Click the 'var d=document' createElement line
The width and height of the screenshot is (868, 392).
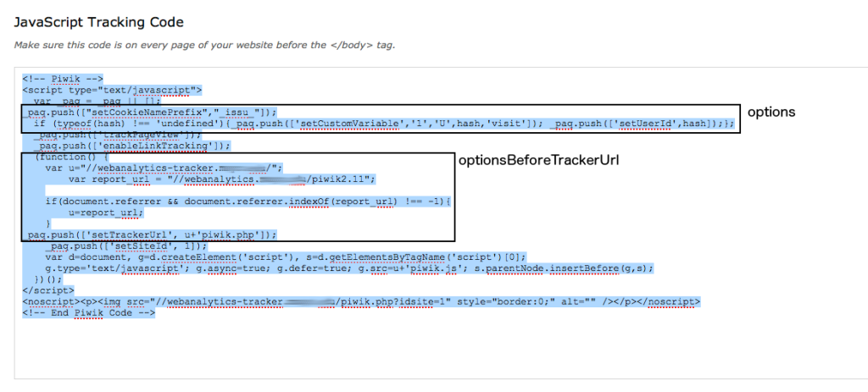[286, 257]
